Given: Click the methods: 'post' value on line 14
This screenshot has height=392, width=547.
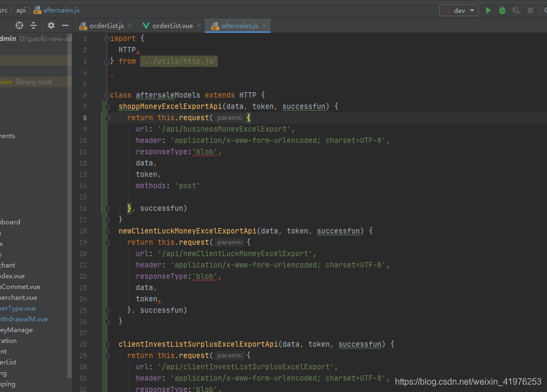Looking at the screenshot, I should coord(188,185).
